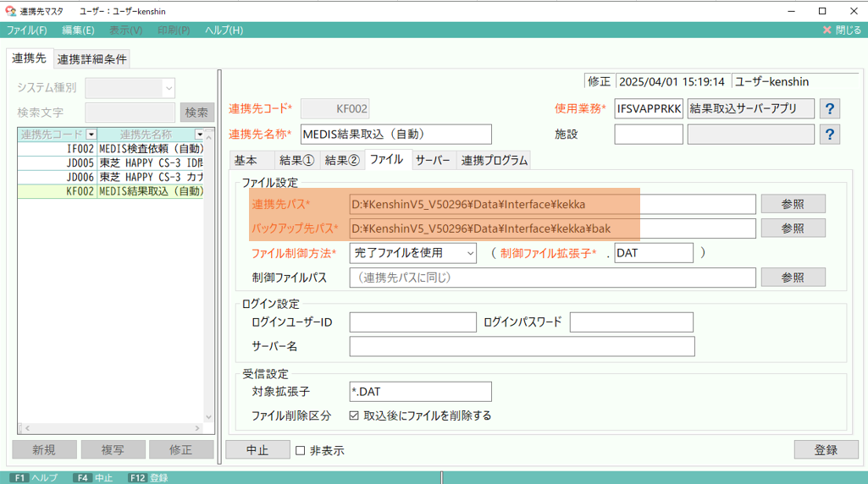The width and height of the screenshot is (868, 484).
Task: Open the ファイル(F) menu
Action: 27,30
